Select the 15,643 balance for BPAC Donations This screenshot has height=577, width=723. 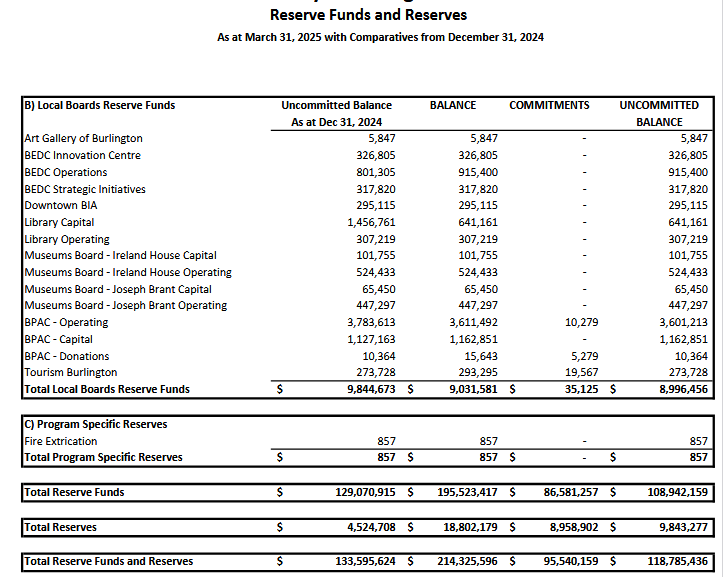[x=481, y=357]
